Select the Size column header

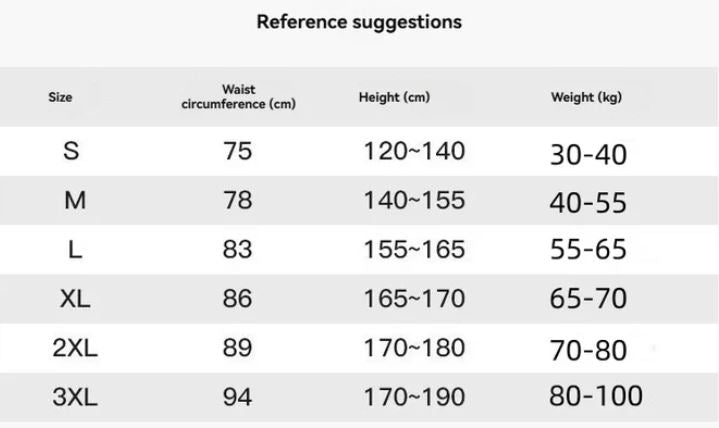[60, 97]
